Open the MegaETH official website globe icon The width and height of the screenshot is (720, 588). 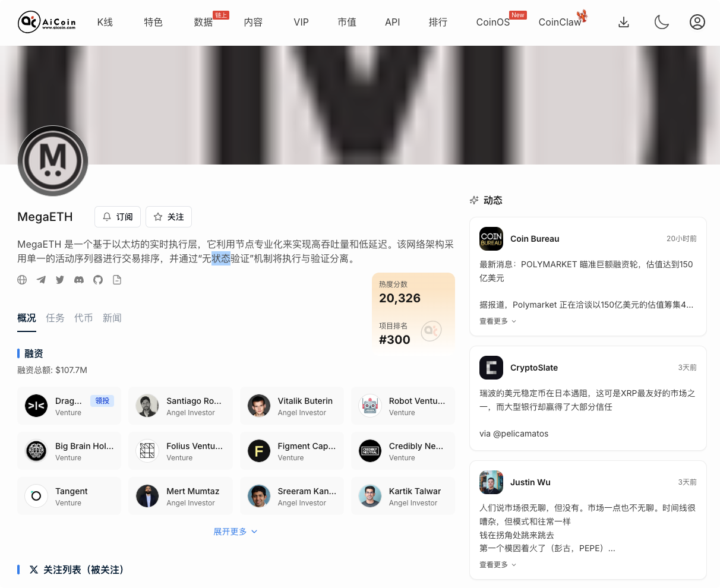click(x=22, y=280)
